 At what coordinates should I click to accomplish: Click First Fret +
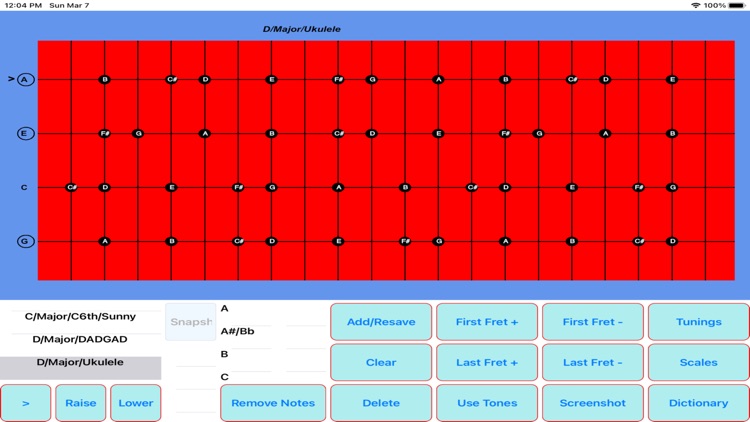pyautogui.click(x=487, y=322)
